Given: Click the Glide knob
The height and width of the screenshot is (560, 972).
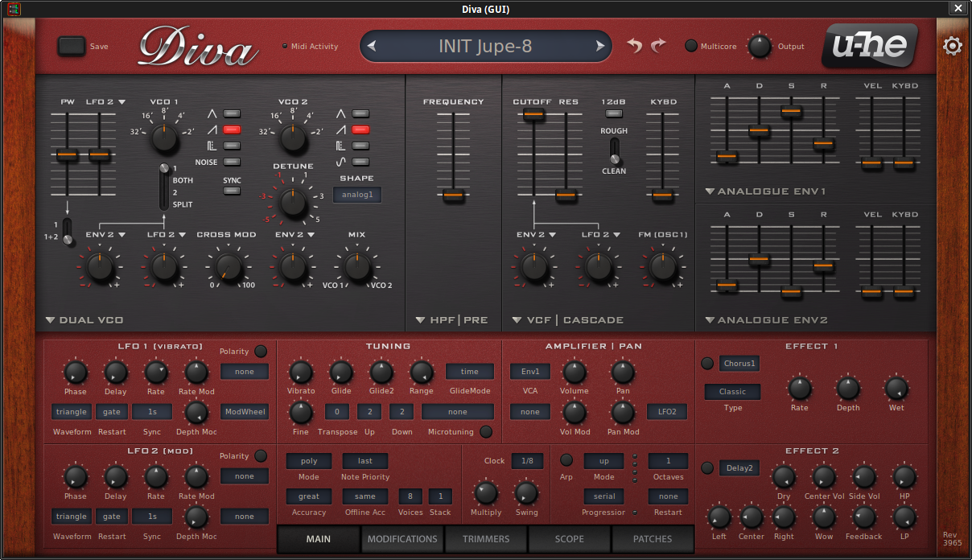Looking at the screenshot, I should pos(341,372).
